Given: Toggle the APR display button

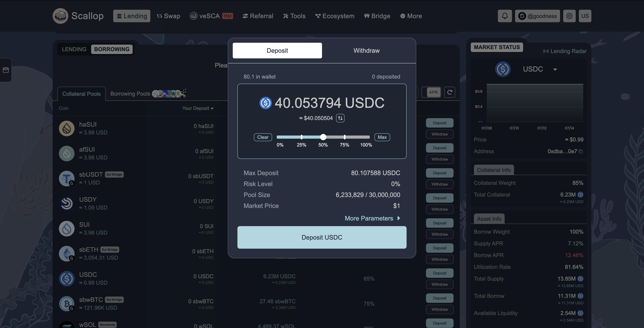Looking at the screenshot, I should point(433,92).
